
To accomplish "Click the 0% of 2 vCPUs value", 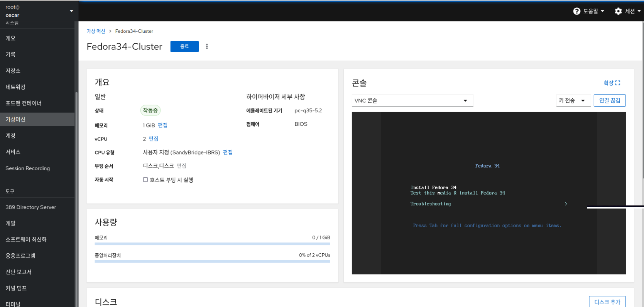I will coord(314,255).
